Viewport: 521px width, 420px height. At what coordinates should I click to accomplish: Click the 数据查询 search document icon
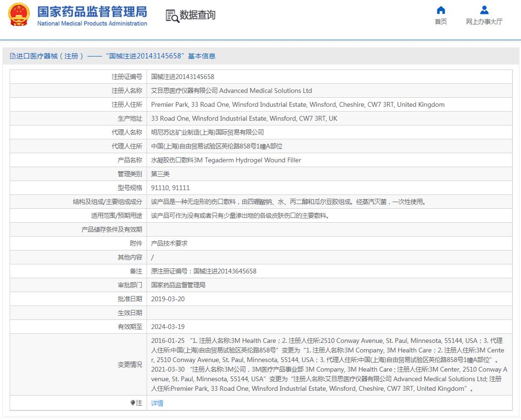point(172,16)
